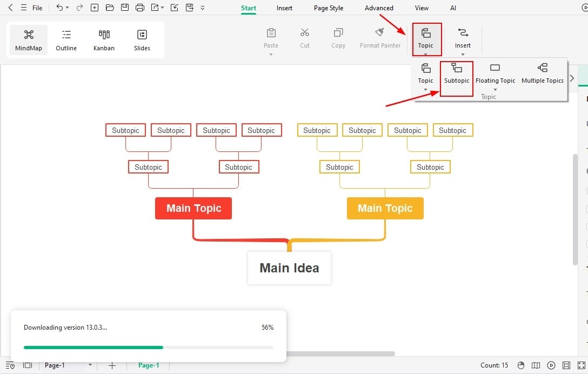
Task: Click the Cut button
Action: [304, 37]
